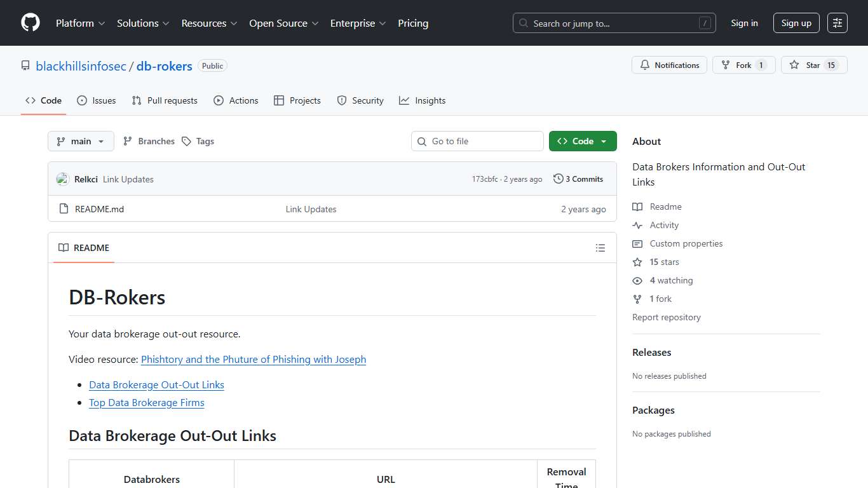Click the commit history clock icon
Screen dimensions: 868x488
tap(558, 179)
